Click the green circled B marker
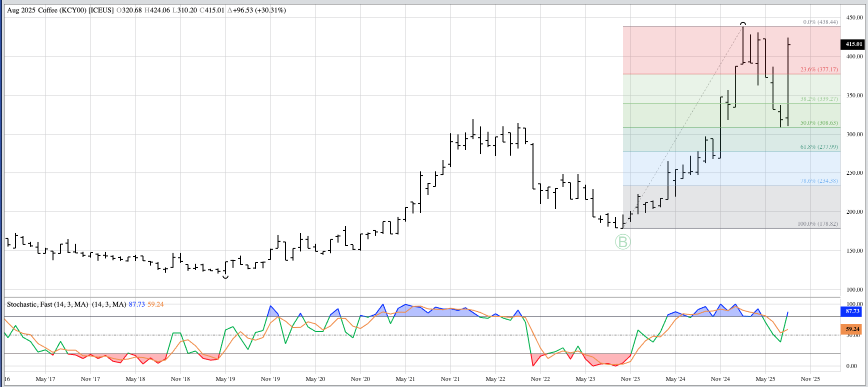The width and height of the screenshot is (868, 387). (622, 242)
